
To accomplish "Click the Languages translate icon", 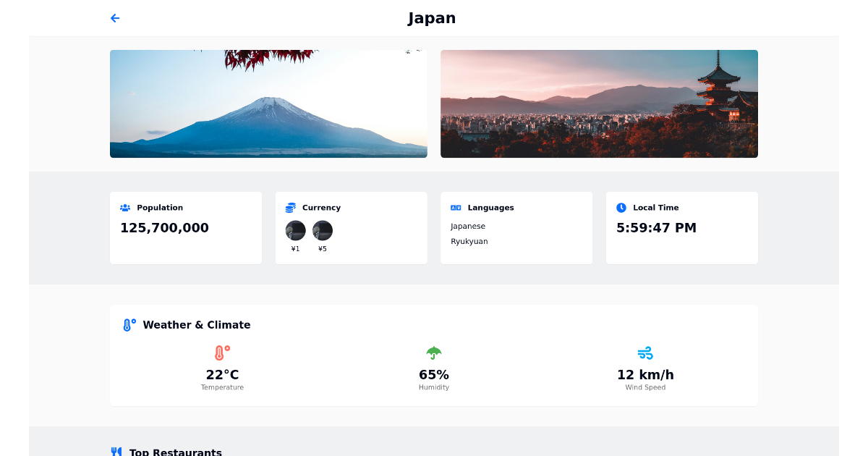I will [x=455, y=207].
